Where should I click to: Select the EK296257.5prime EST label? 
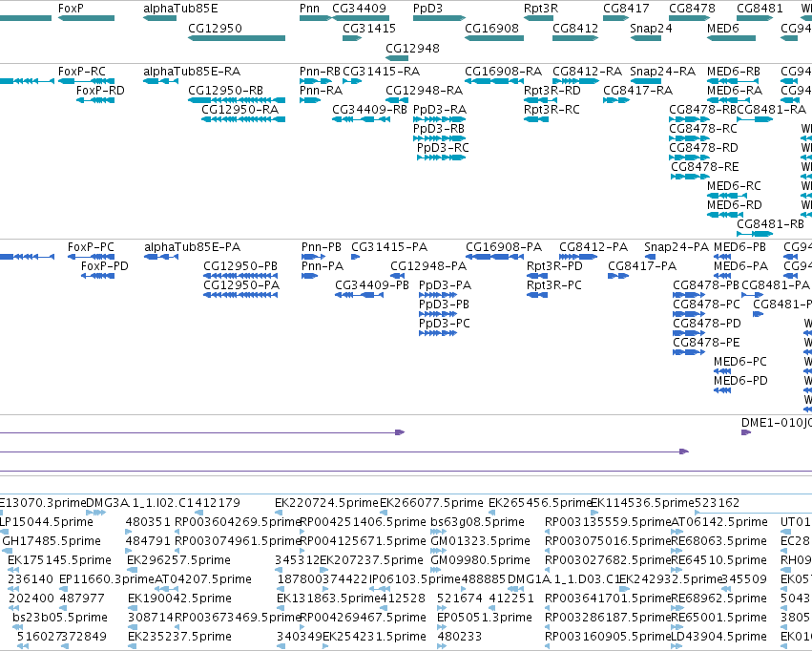pos(178,560)
